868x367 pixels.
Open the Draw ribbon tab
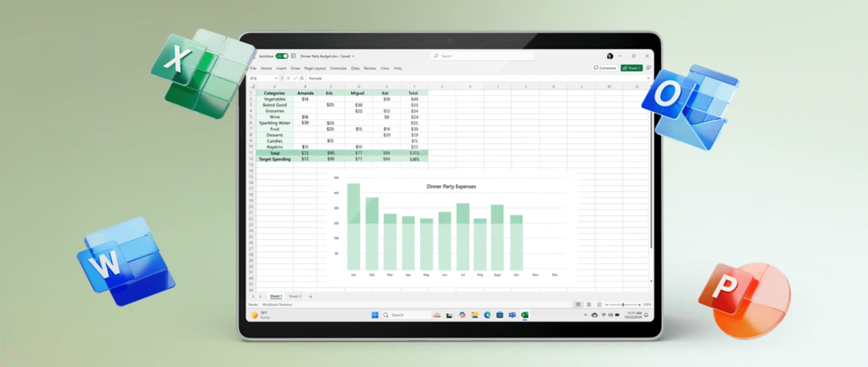pyautogui.click(x=295, y=68)
